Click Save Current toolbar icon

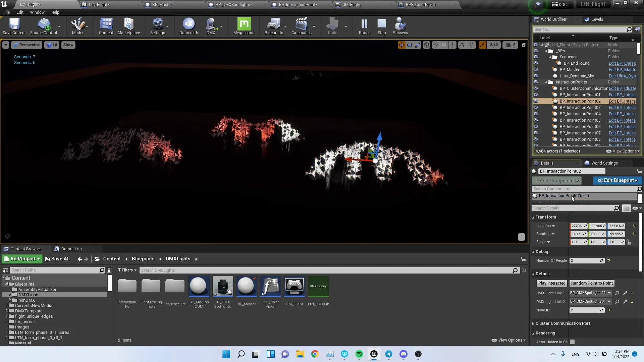[14, 26]
